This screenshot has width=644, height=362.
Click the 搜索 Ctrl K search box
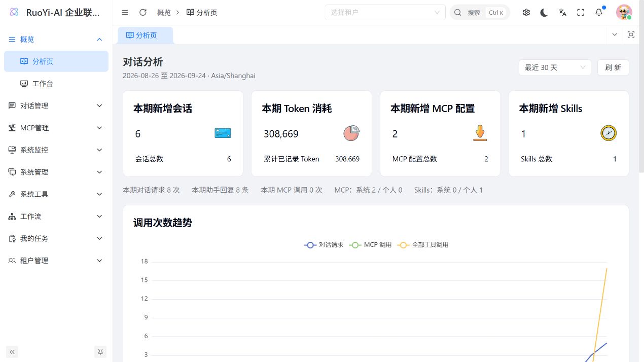tap(480, 13)
